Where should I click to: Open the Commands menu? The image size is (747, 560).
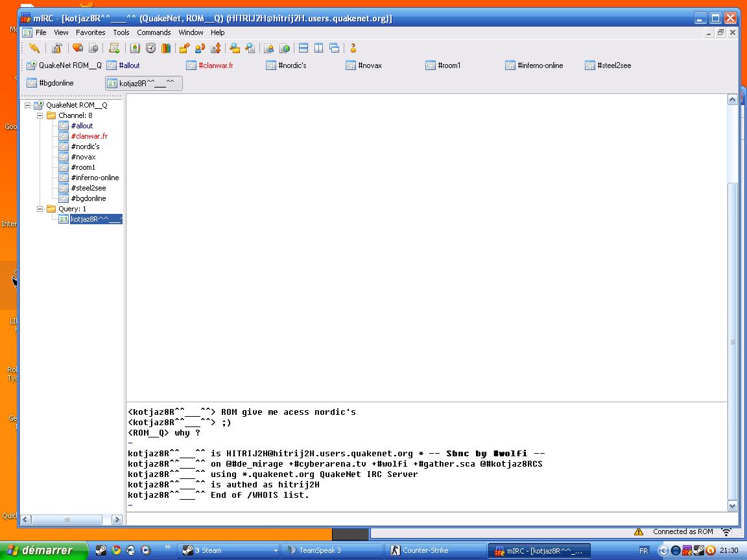pyautogui.click(x=154, y=32)
